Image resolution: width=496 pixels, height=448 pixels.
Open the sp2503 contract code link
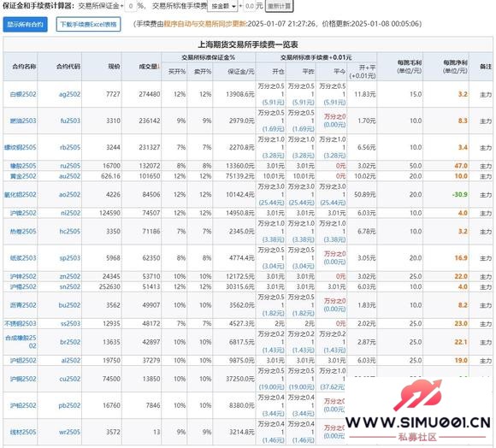70,258
